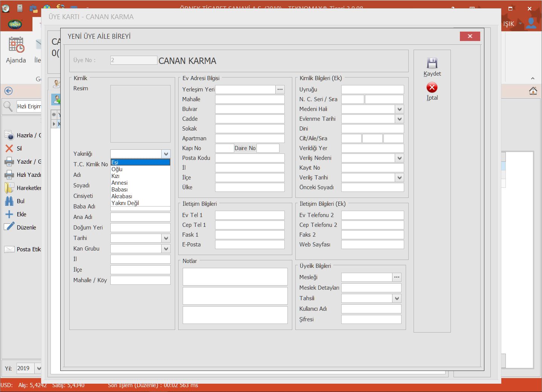The width and height of the screenshot is (542, 392).
Task: Click the Düzenle pencil icon
Action: (x=9, y=227)
